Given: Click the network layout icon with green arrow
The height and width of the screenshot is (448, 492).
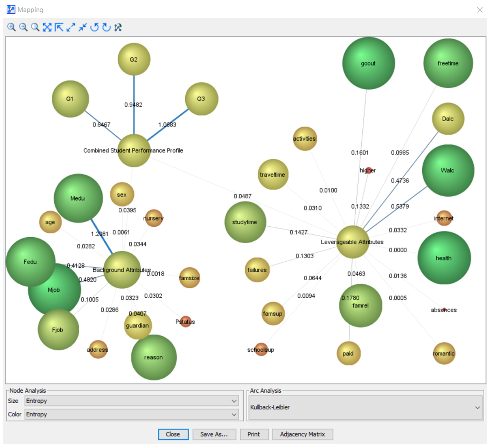Looking at the screenshot, I should click(118, 27).
